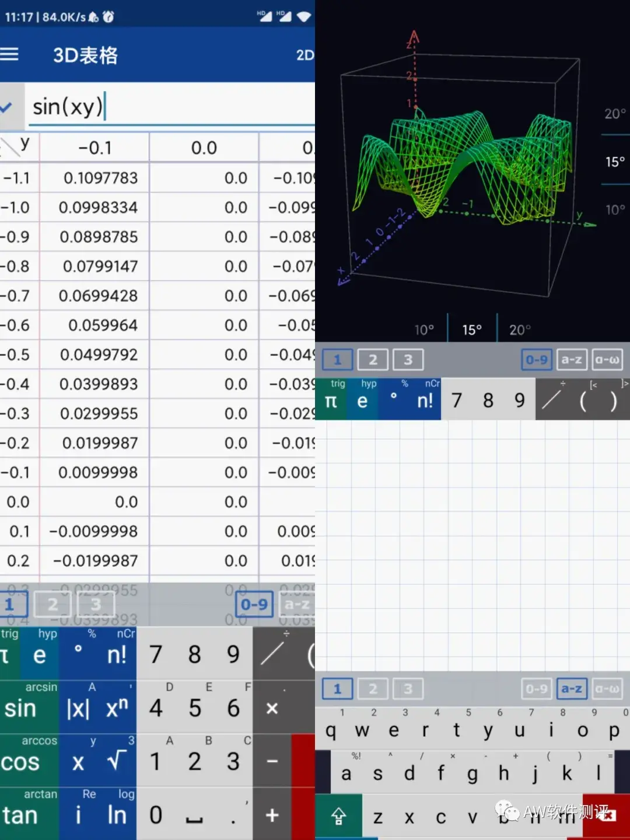This screenshot has height=840, width=630.
Task: Select the 0-9 keyboard tab in left panel
Action: point(254,604)
